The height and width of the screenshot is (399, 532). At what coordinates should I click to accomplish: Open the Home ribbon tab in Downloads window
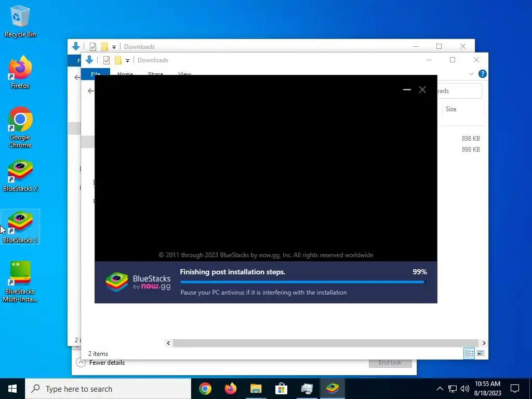point(125,73)
